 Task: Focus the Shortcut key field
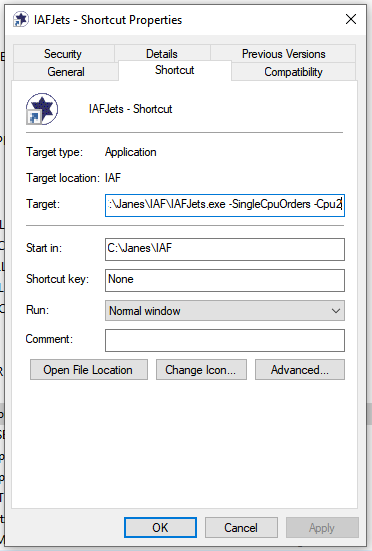click(225, 280)
